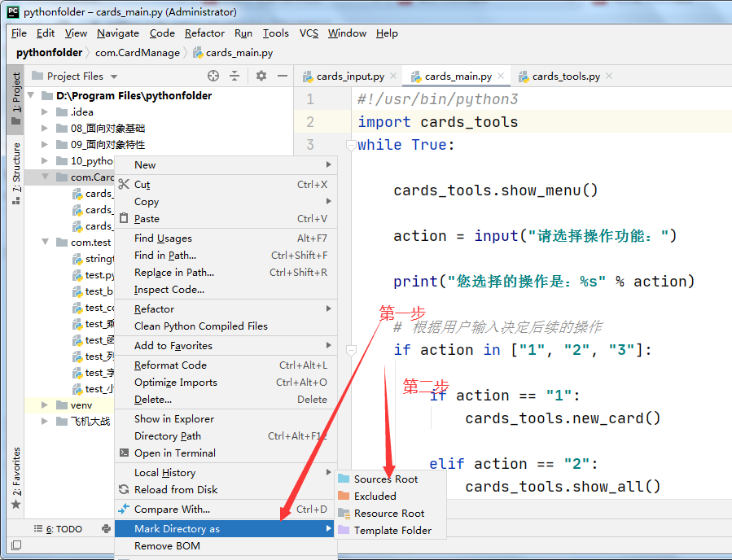Open Project panel settings gear
Viewport: 732px width, 560px height.
coord(261,76)
